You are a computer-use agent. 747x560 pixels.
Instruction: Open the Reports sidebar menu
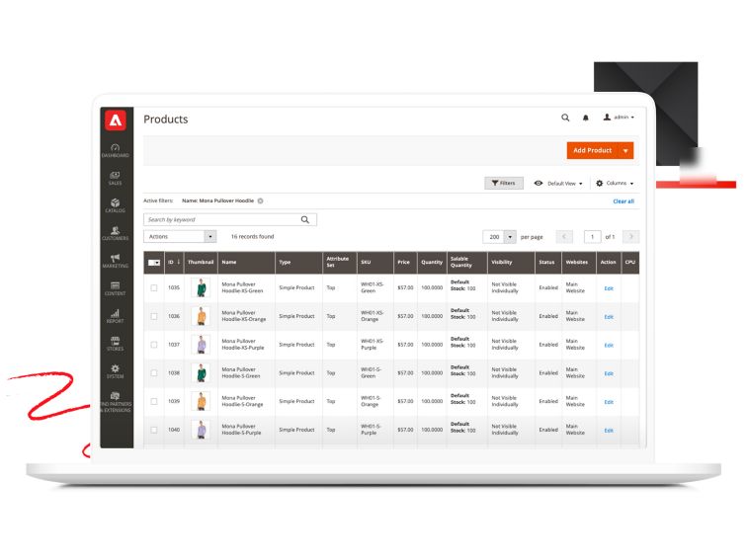pos(116,316)
